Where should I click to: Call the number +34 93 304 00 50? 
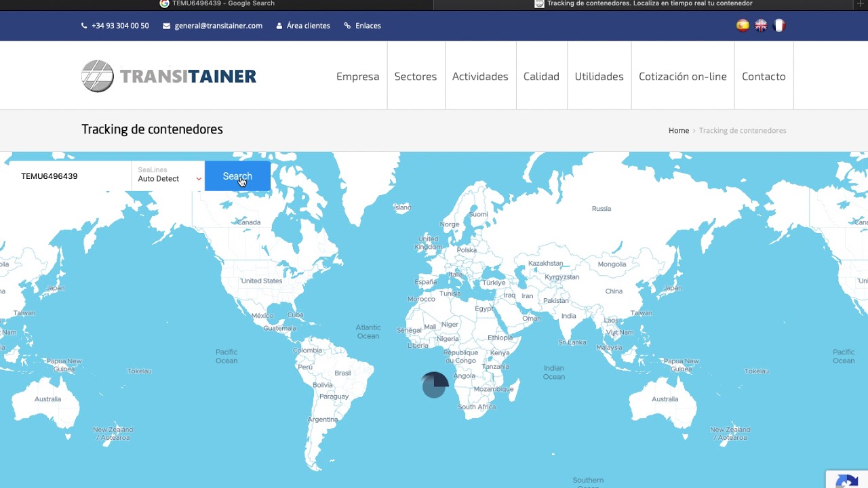tap(120, 26)
